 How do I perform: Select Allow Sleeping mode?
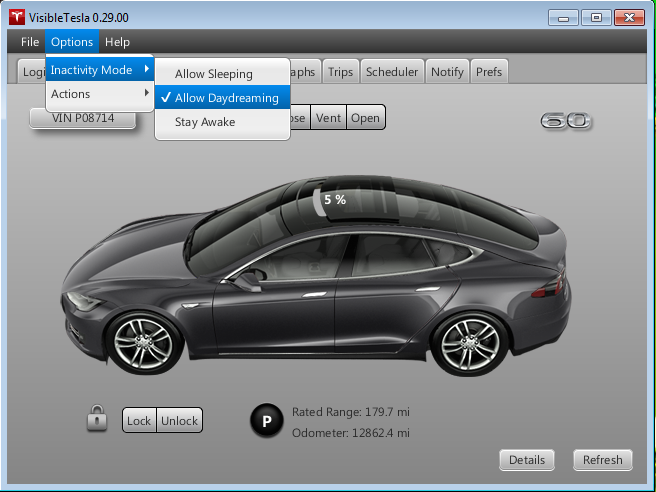point(223,74)
